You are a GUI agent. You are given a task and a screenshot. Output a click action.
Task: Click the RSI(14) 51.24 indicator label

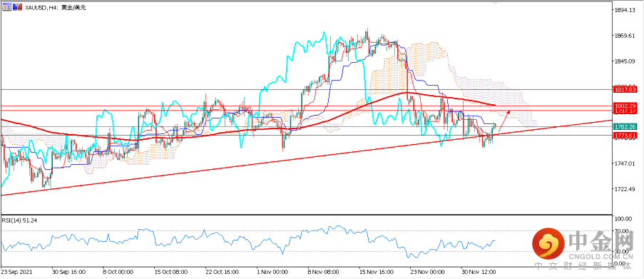[x=19, y=220]
